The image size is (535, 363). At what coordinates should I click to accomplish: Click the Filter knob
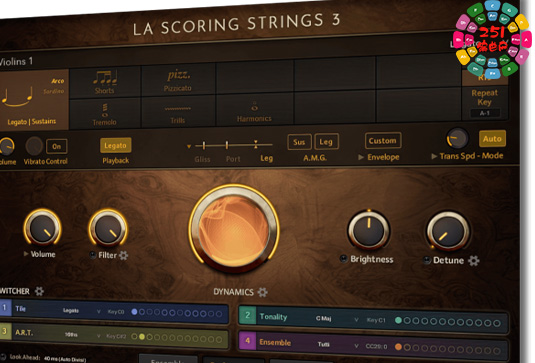pyautogui.click(x=108, y=228)
